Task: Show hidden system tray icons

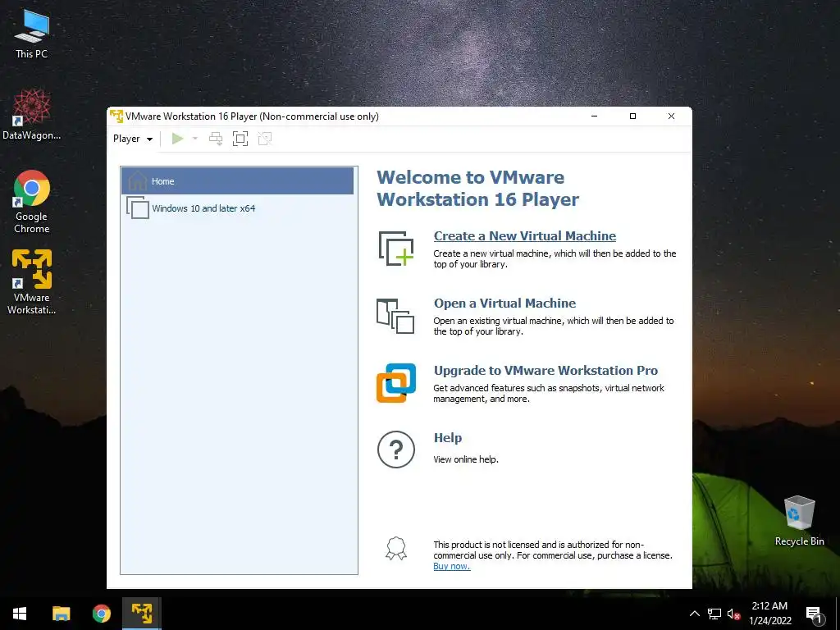Action: (x=694, y=614)
